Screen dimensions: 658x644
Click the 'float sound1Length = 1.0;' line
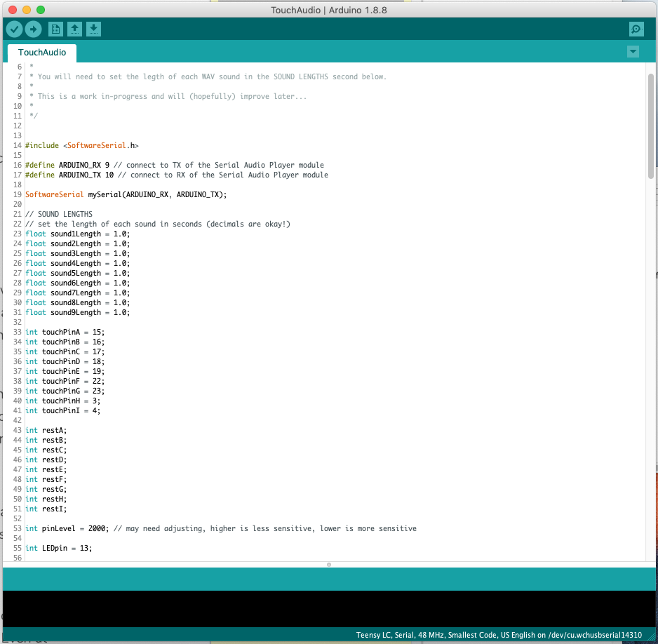click(x=78, y=234)
